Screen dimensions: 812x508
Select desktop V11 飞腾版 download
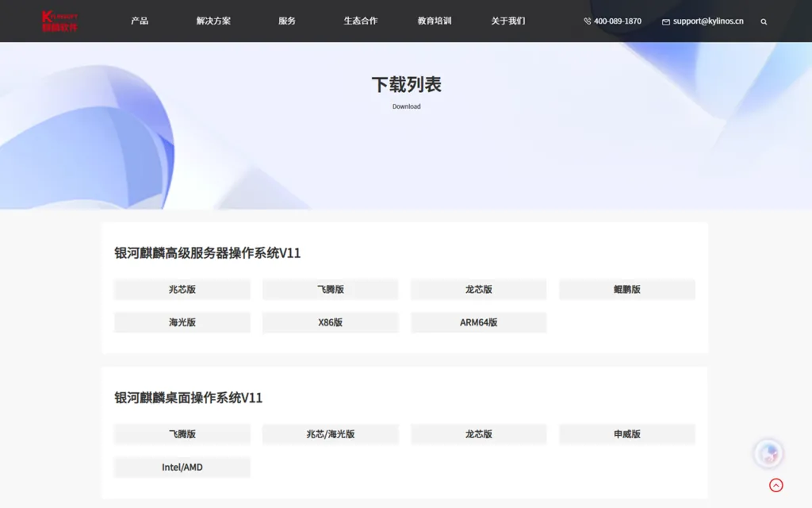tap(182, 434)
